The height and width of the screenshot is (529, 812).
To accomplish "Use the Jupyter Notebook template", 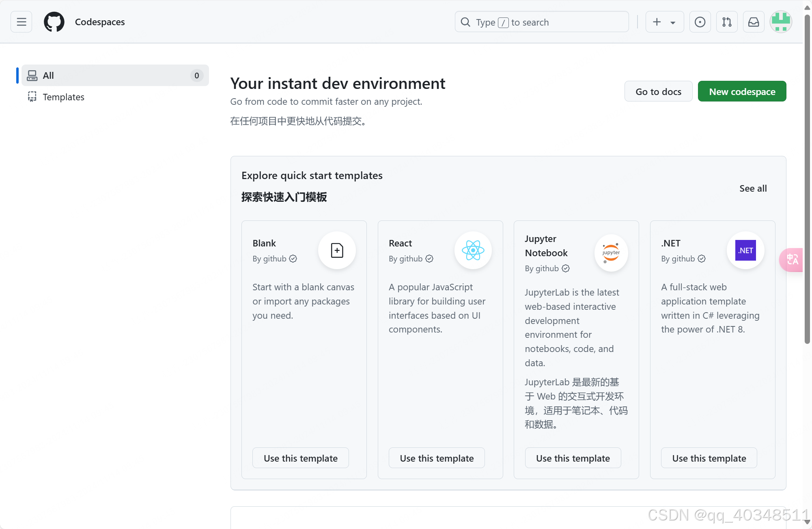I will 573,458.
